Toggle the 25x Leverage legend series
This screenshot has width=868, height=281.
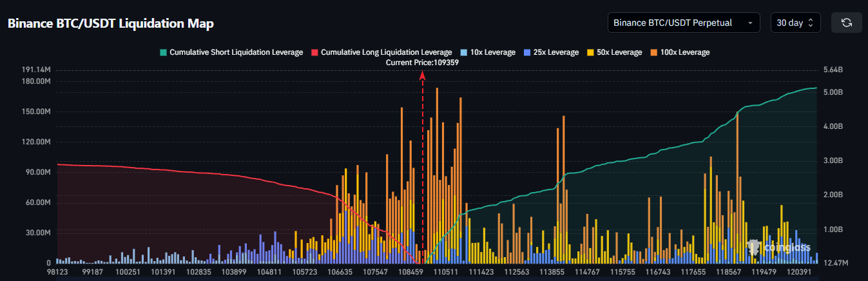tap(551, 52)
